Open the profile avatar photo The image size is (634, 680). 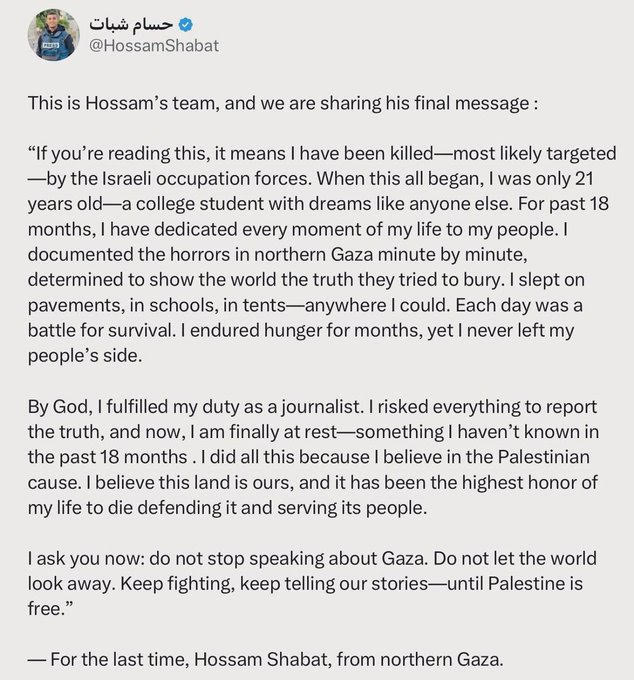click(53, 35)
